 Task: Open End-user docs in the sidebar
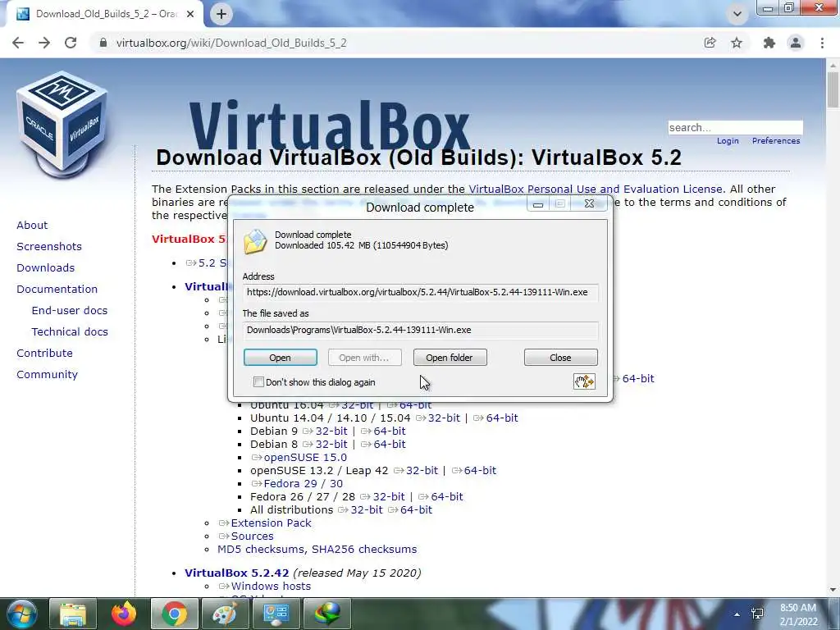(70, 311)
